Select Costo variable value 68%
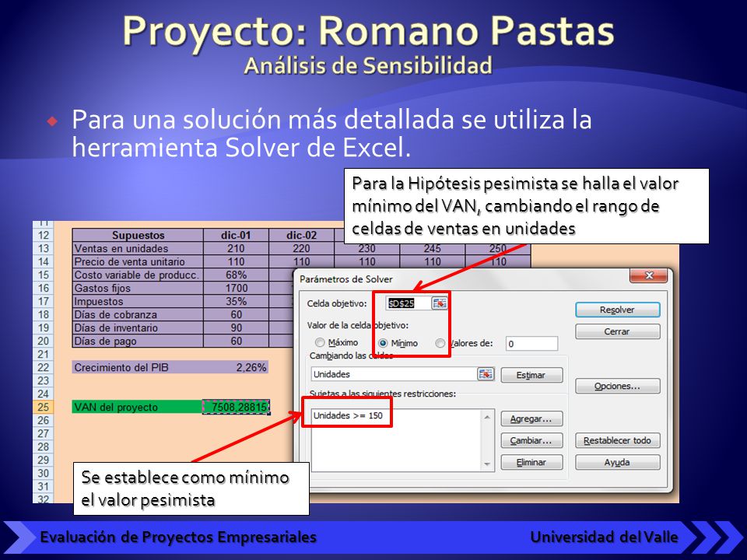747x560 pixels. 236,275
